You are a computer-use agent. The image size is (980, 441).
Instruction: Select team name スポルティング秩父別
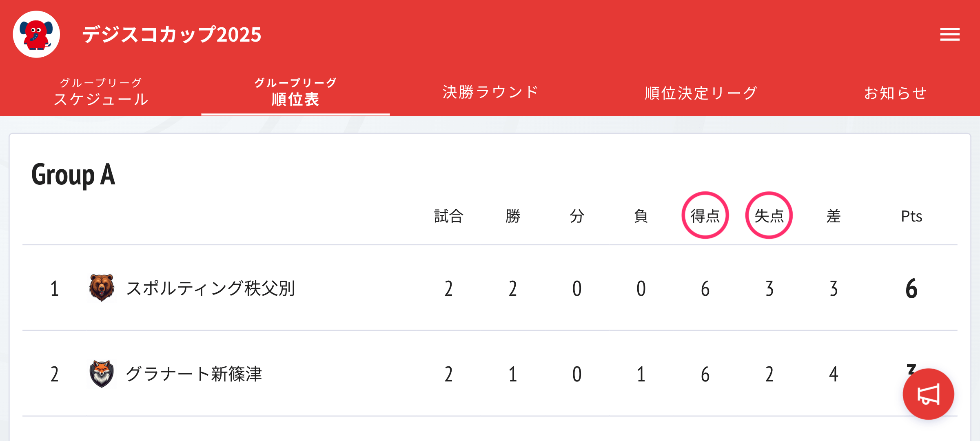pos(211,288)
